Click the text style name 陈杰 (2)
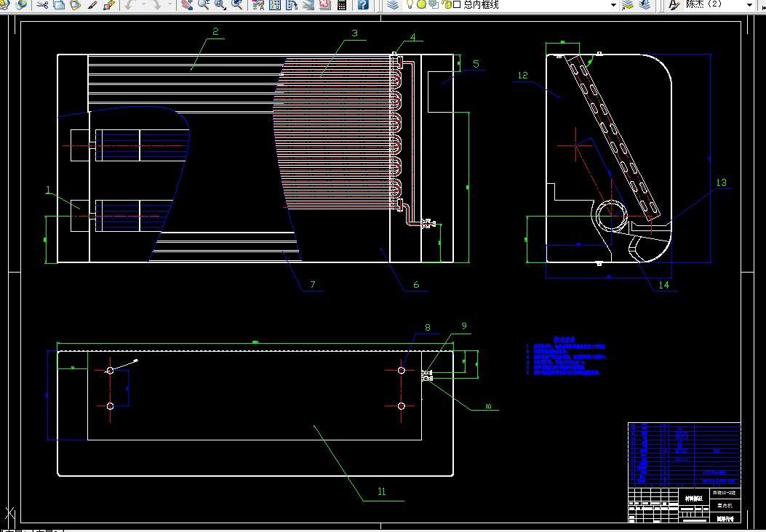This screenshot has width=766, height=532. (703, 4)
